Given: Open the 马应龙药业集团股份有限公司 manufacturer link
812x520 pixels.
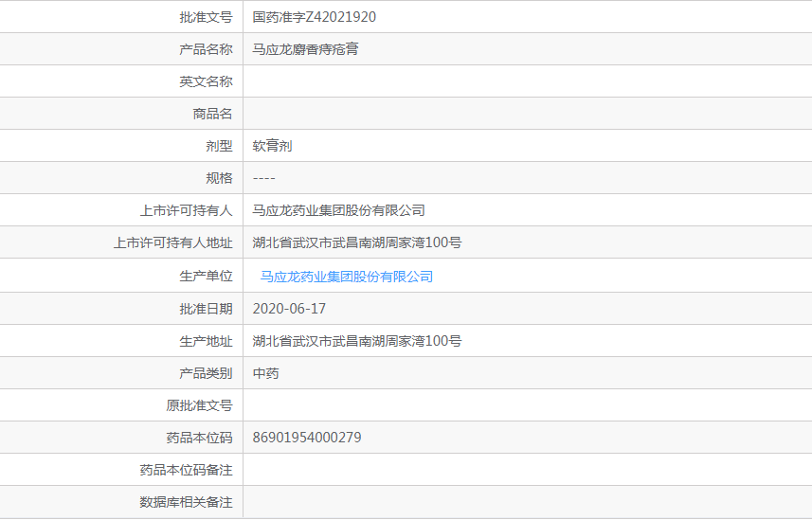Looking at the screenshot, I should click(347, 277).
